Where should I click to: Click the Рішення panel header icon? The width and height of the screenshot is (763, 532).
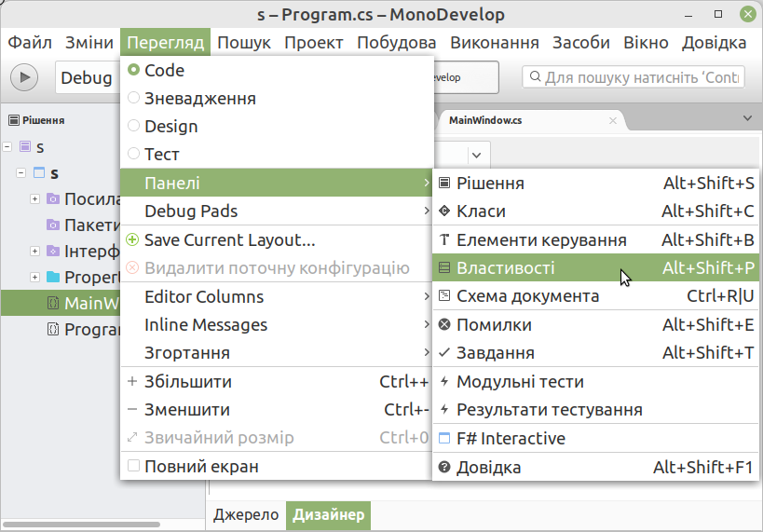(x=14, y=120)
